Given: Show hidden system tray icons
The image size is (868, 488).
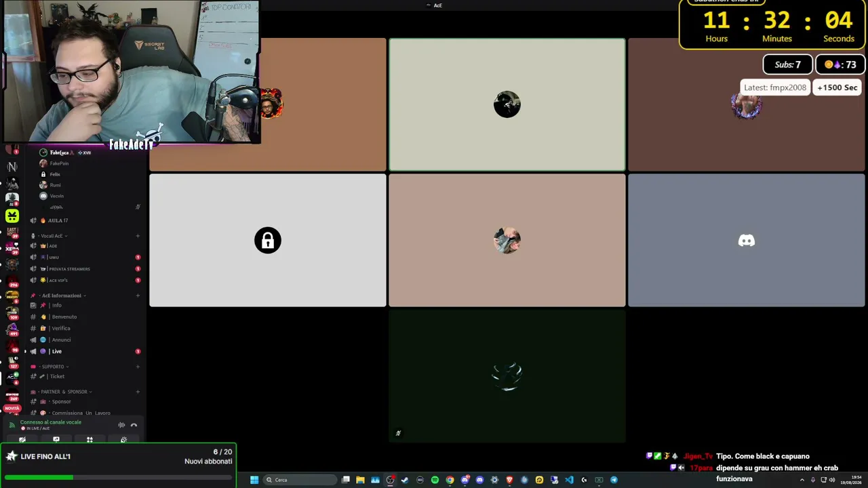Looking at the screenshot, I should (x=802, y=480).
